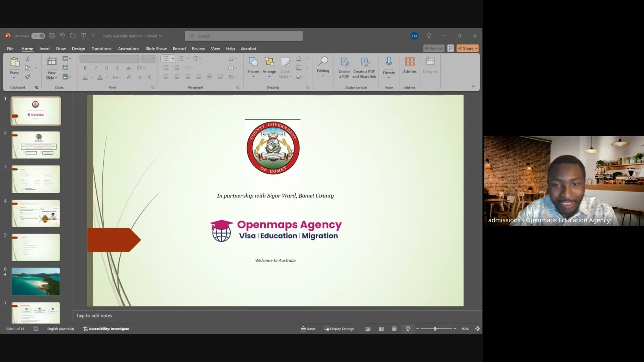Screen dimensions: 644x362
Task: Open the Add-ins panel
Action: (410, 65)
